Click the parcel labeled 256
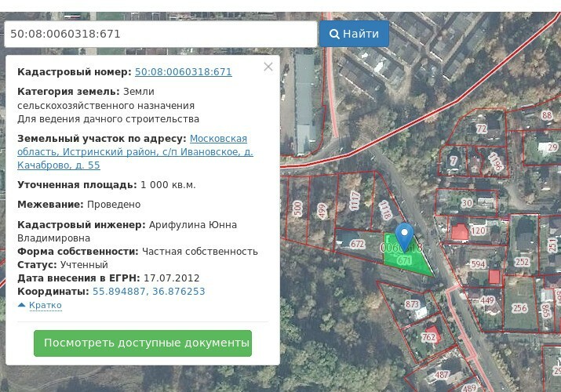Viewport: 561px width, 392px height. pyautogui.click(x=519, y=308)
